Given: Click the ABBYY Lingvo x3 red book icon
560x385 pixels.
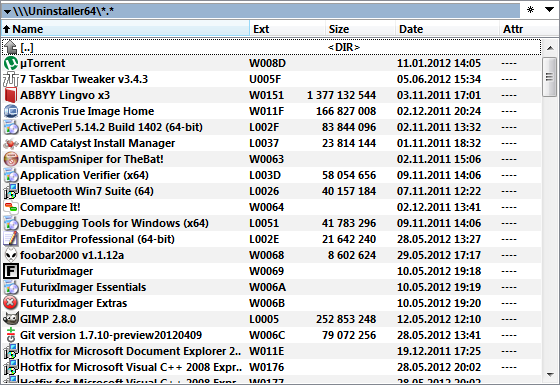Looking at the screenshot, I should click(11, 95).
